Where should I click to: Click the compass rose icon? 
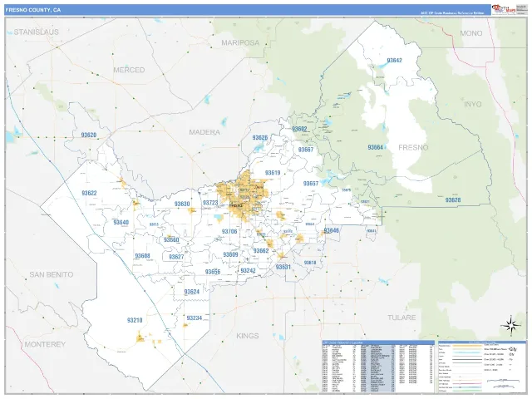coord(511,325)
